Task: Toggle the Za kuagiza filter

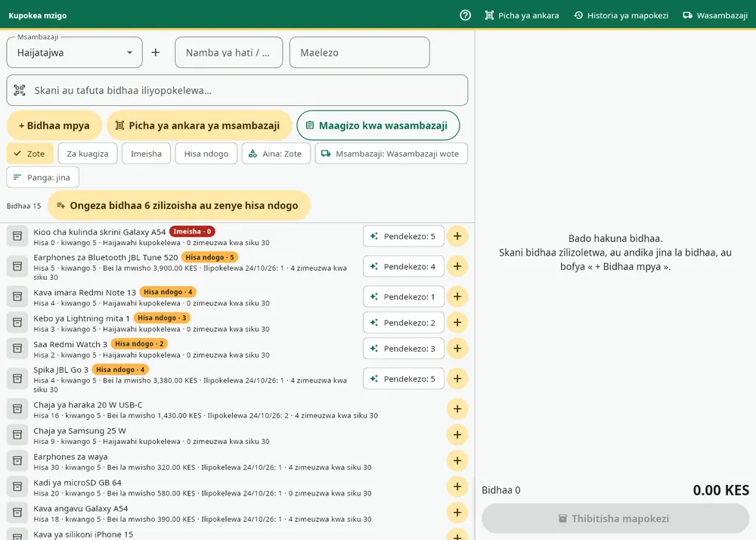Action: [88, 154]
